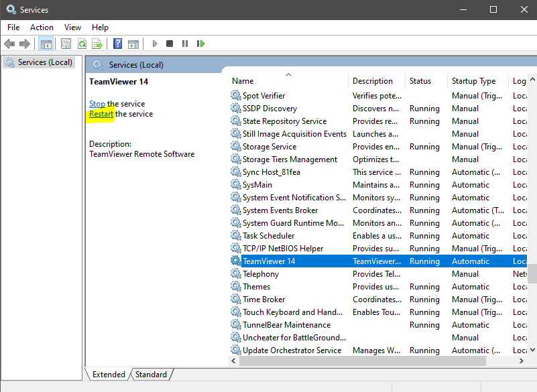Pause the TeamViewer 14 service with toolbar icon
Viewport: 537px width, 392px height.
184,43
